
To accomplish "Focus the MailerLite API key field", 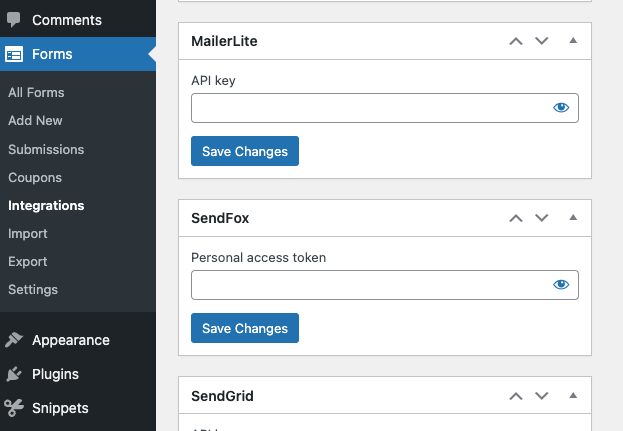I will (385, 108).
